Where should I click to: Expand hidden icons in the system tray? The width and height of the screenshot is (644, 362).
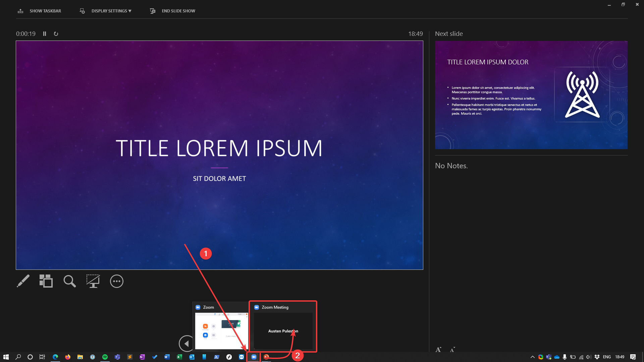(x=533, y=357)
